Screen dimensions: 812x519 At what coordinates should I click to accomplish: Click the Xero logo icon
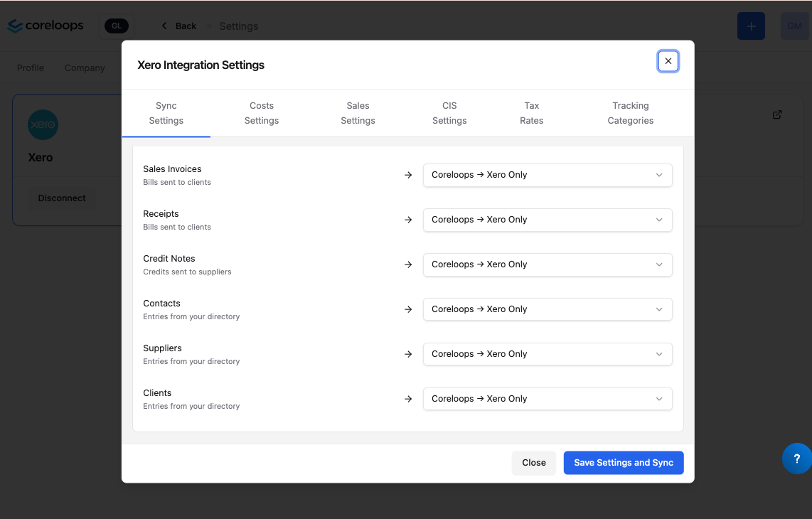43,125
